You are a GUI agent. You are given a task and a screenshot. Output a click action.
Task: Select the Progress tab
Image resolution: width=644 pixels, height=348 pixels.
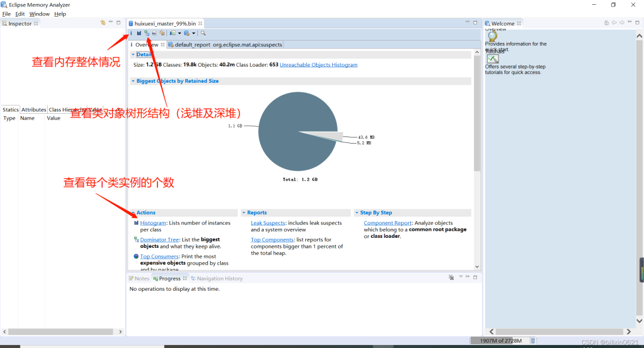(x=169, y=278)
